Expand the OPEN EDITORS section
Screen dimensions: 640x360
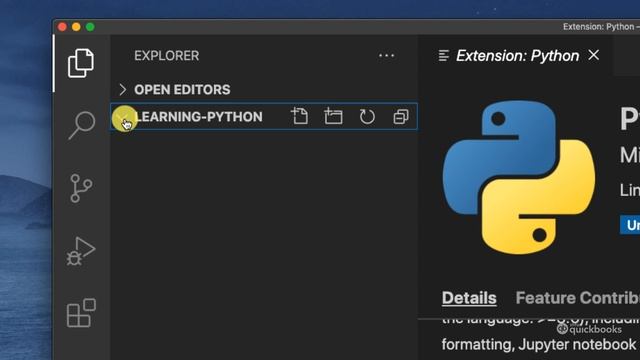coord(122,89)
